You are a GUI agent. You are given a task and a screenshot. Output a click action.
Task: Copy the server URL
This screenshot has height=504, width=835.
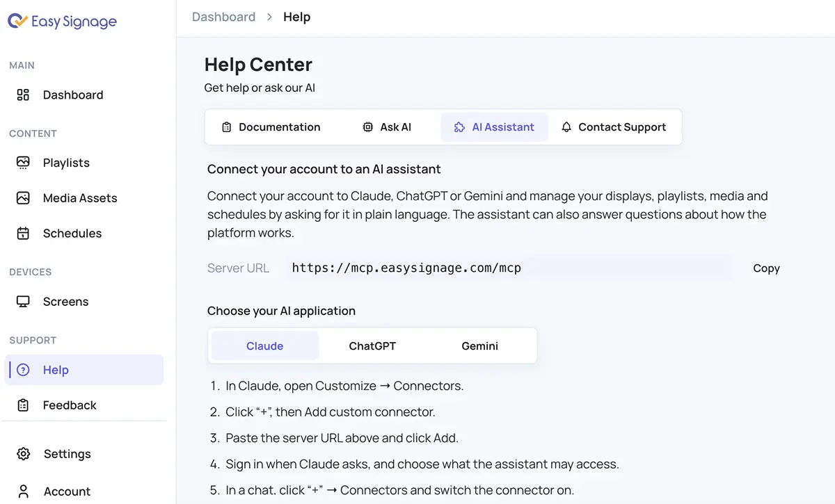click(766, 268)
